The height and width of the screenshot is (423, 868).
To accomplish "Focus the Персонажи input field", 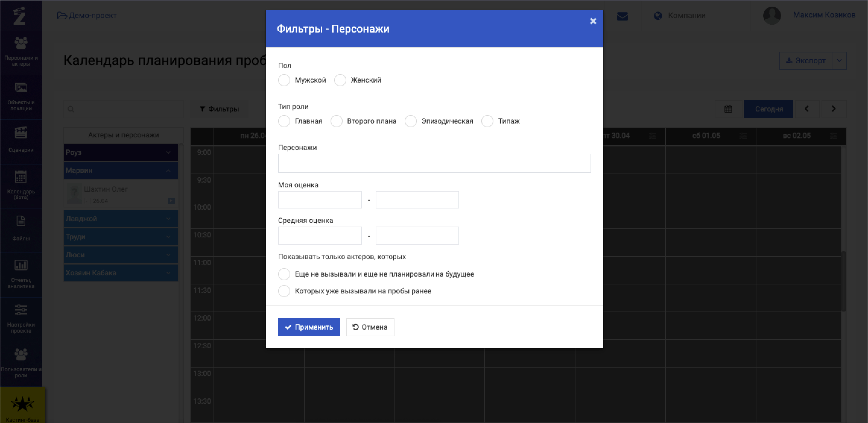I will pos(434,163).
